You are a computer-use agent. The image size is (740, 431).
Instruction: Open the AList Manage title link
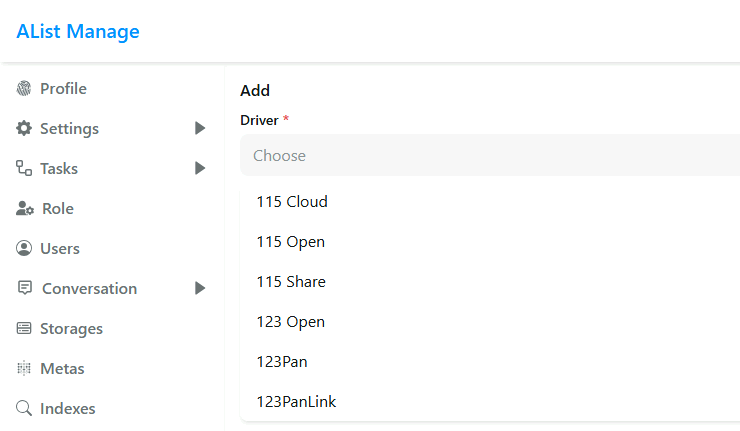pos(78,31)
